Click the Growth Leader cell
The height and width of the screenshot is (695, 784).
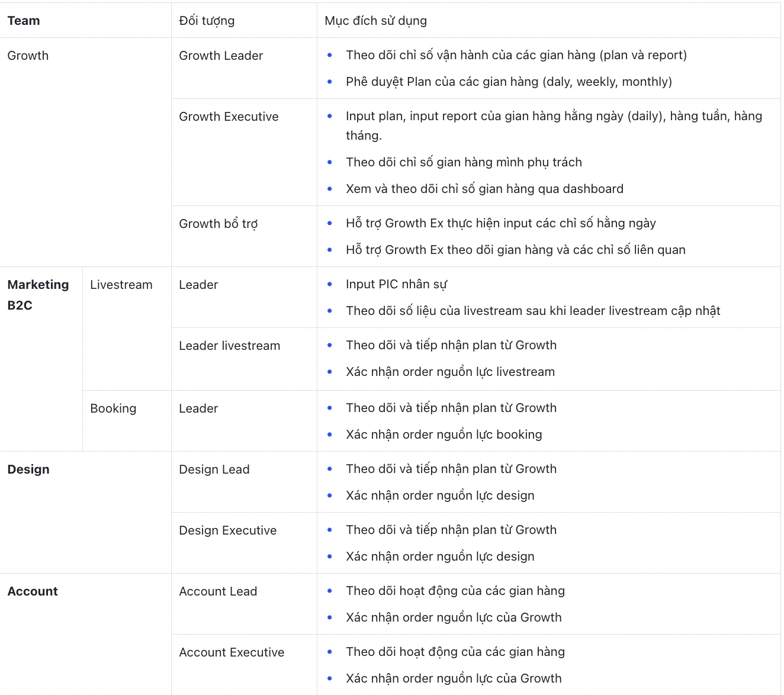click(x=221, y=56)
